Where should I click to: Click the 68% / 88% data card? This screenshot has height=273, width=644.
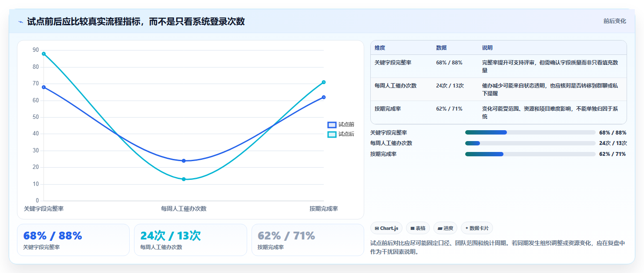[x=73, y=240]
